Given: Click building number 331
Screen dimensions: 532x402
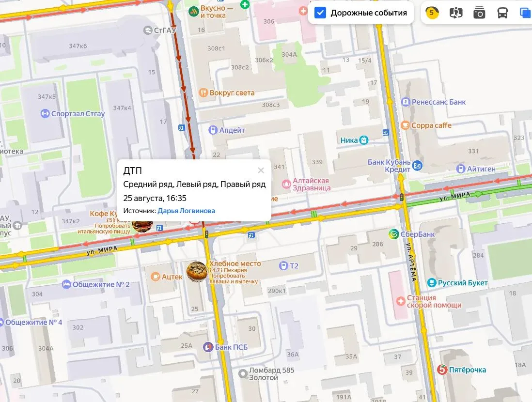Looking at the screenshot, I should (x=473, y=151).
